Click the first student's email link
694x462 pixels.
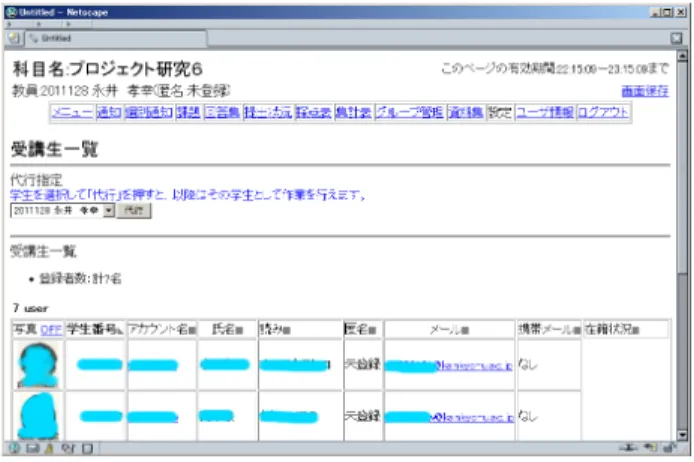pos(449,366)
